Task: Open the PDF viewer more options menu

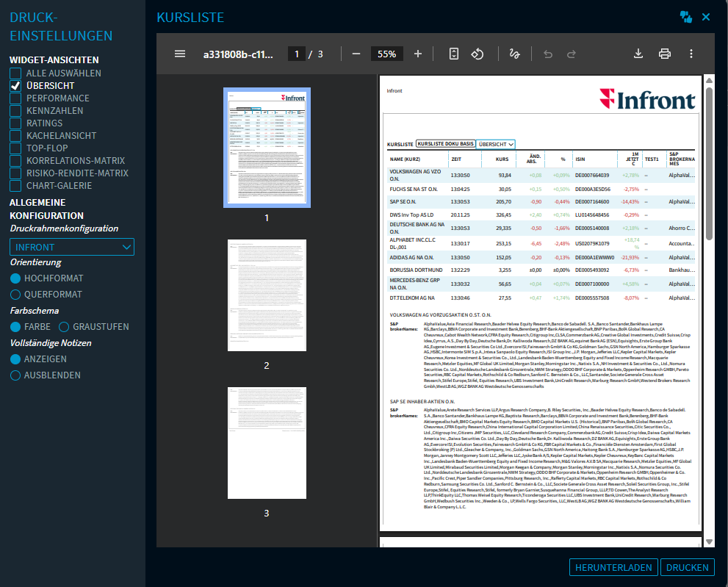Action: (691, 54)
